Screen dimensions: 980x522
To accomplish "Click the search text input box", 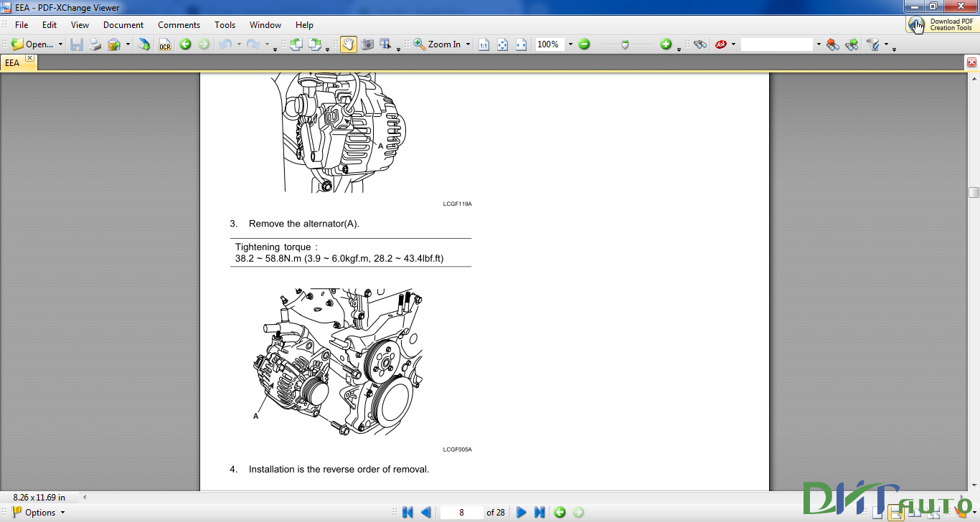I will click(x=777, y=44).
